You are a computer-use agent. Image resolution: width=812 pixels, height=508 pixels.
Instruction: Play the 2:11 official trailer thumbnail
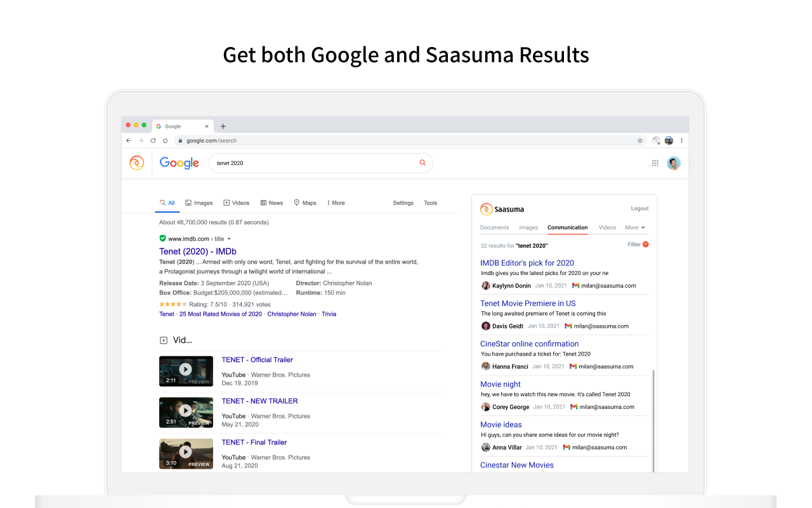pyautogui.click(x=186, y=371)
